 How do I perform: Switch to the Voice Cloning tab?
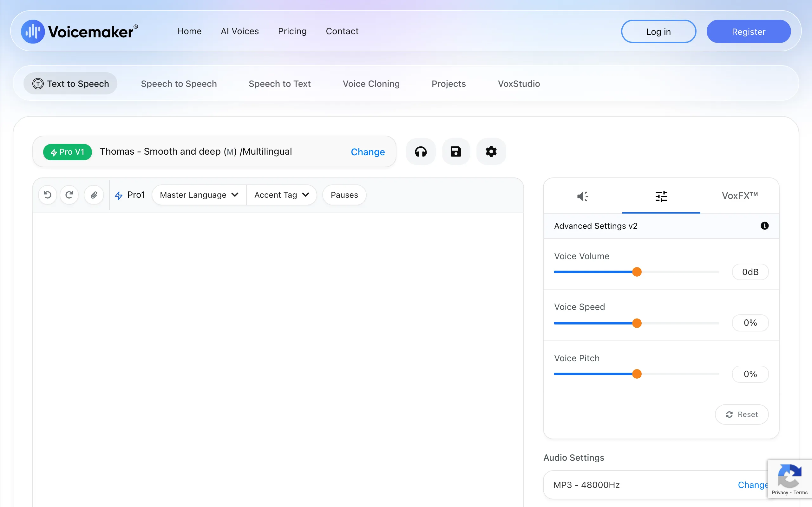pos(371,83)
